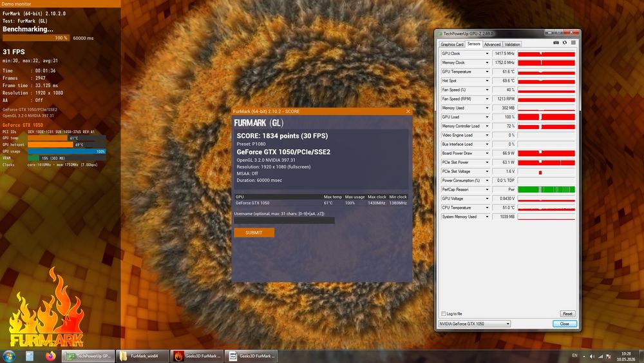Screen dimensions: 644x363
Task: Open the Windows Start orb
Action: 9,356
